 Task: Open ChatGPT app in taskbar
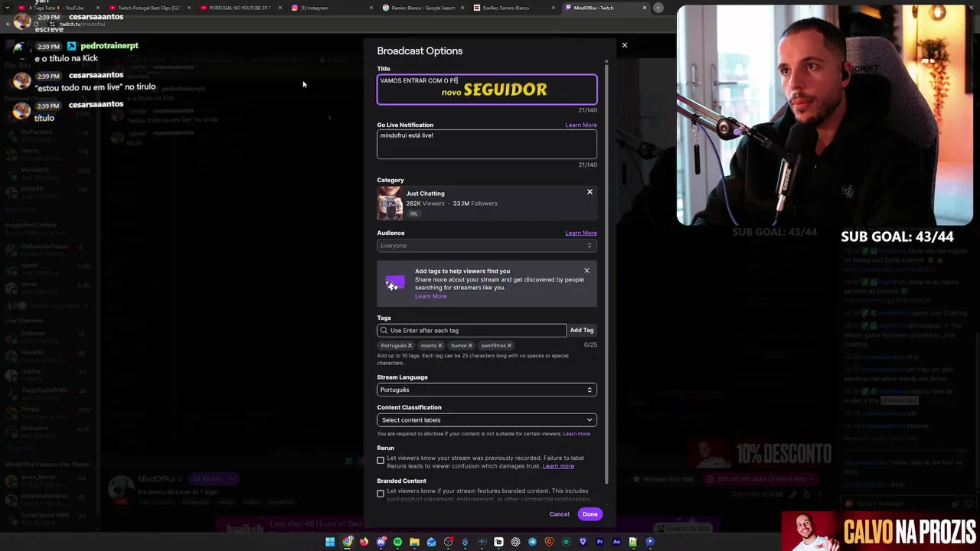pyautogui.click(x=515, y=542)
